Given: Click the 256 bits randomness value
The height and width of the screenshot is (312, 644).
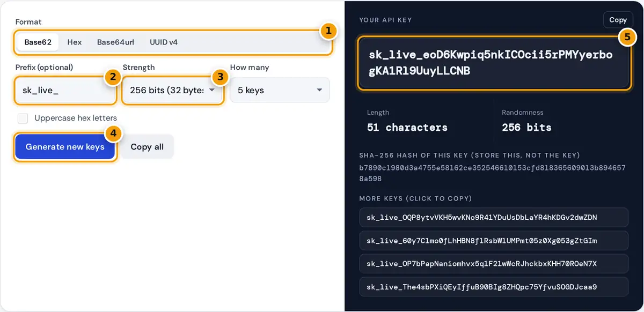Looking at the screenshot, I should coord(526,128).
